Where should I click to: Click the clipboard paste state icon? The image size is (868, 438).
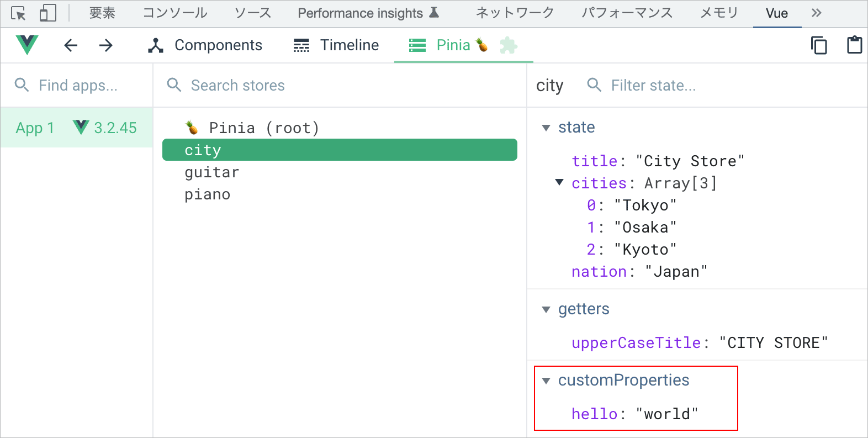854,45
